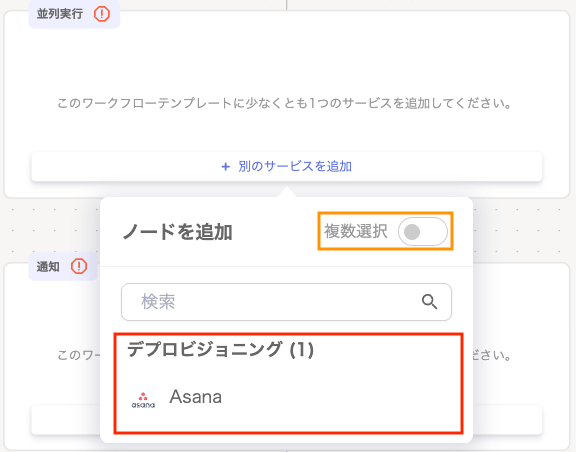Image resolution: width=576 pixels, height=452 pixels.
Task: Select the 並列実行 section label
Action: pos(60,14)
